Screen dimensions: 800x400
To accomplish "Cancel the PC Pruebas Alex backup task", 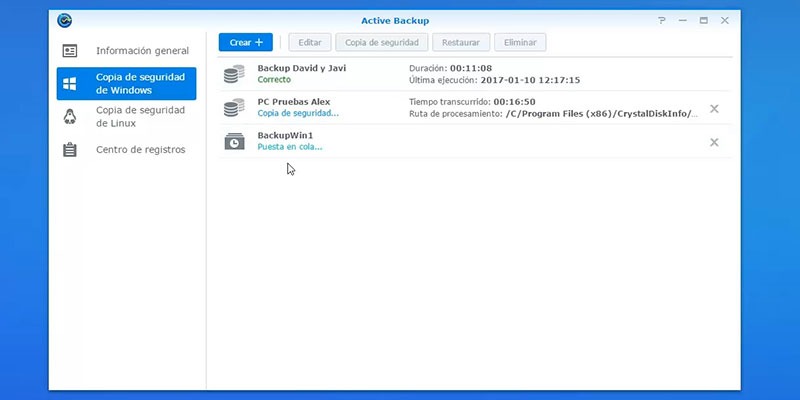I will coord(714,109).
